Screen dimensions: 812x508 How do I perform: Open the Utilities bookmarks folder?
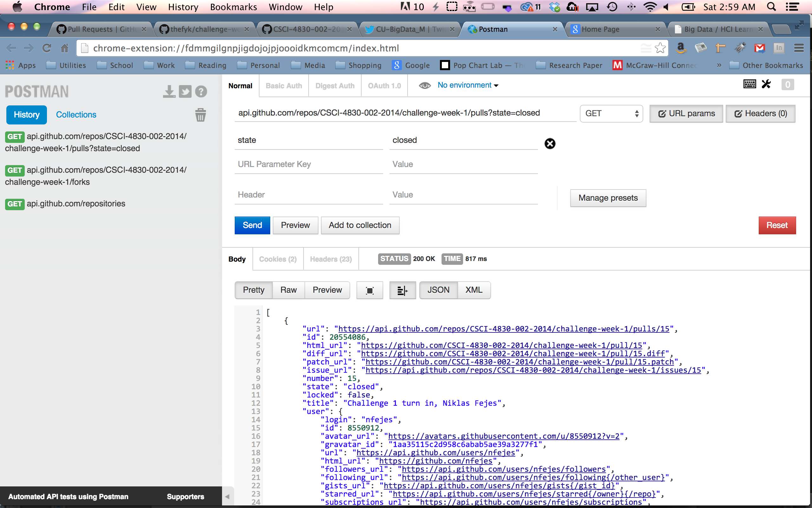66,65
